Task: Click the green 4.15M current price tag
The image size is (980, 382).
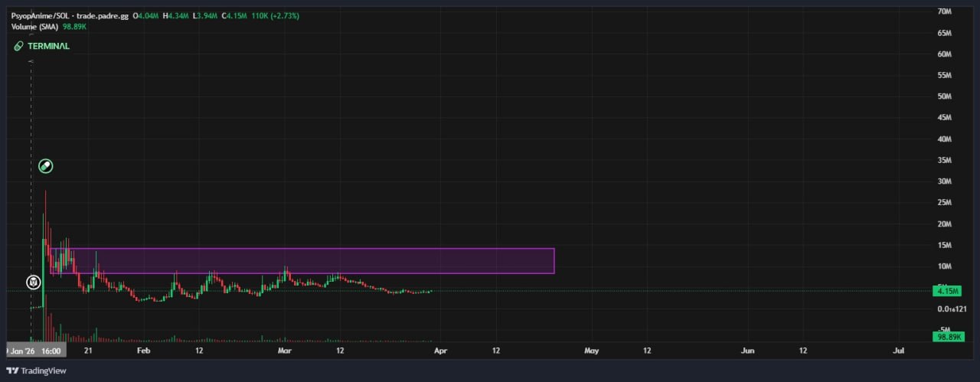Action: 948,291
